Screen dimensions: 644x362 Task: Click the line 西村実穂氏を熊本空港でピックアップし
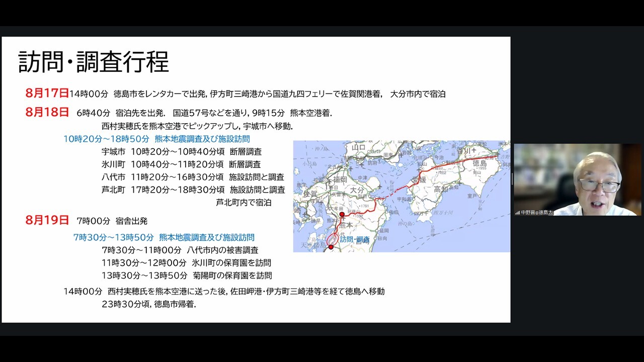(197, 126)
